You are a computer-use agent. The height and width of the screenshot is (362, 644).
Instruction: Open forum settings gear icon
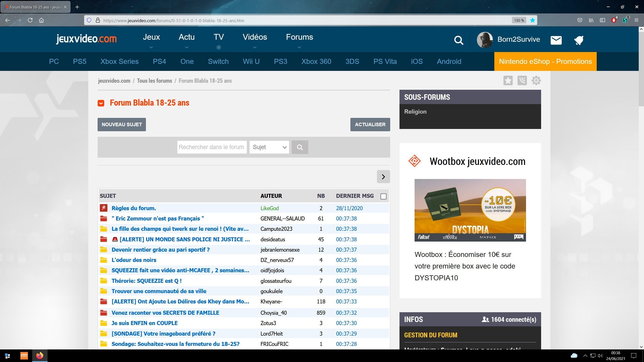pos(536,81)
